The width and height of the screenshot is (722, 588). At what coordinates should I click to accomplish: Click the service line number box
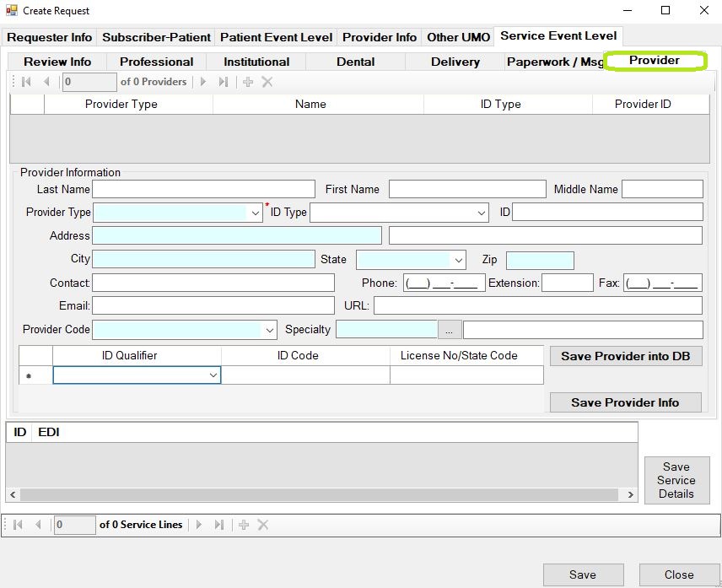pos(74,525)
